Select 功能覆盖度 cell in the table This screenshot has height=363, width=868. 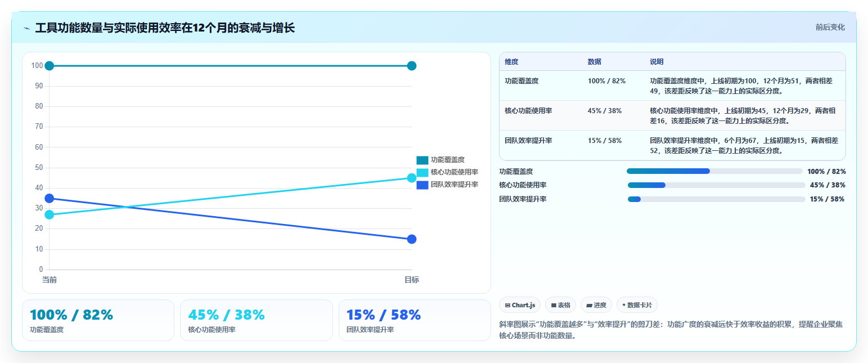(x=521, y=81)
